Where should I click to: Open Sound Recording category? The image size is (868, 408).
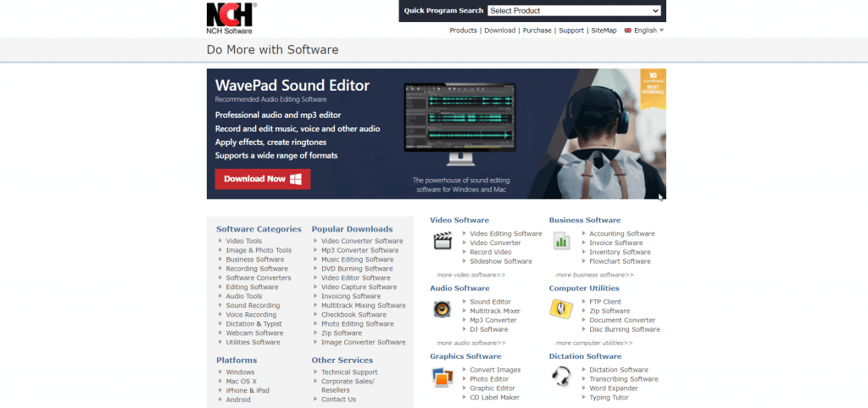click(x=253, y=305)
